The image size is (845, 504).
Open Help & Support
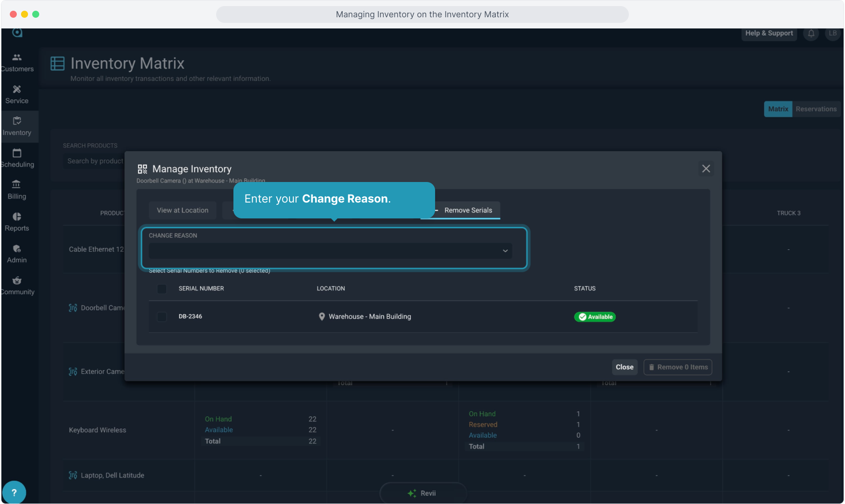point(768,34)
